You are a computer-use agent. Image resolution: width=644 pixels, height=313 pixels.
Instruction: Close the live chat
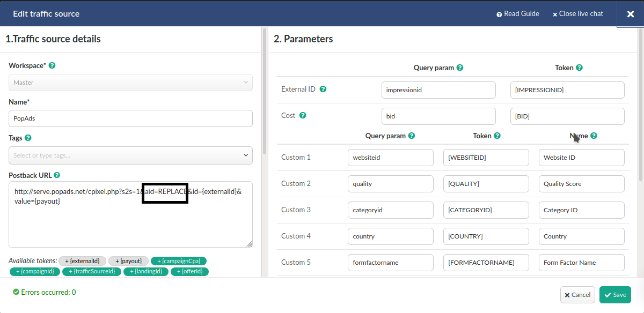pyautogui.click(x=577, y=14)
